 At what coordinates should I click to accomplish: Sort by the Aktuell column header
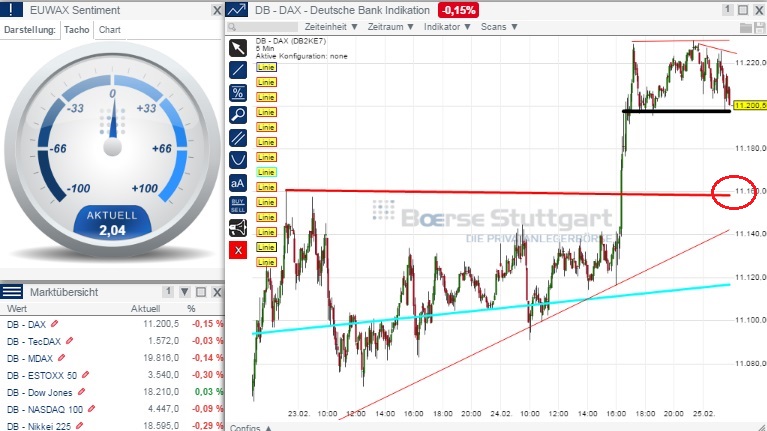coord(145,309)
